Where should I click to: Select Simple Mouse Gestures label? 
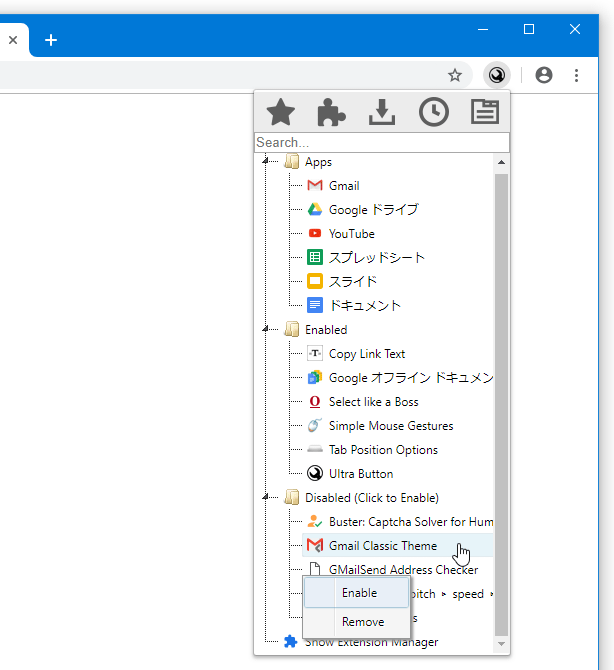[391, 426]
